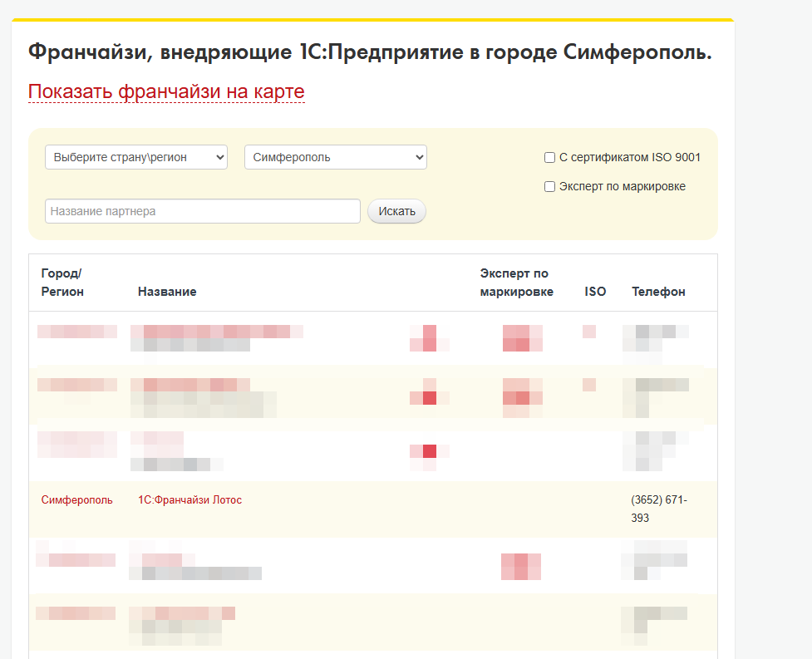Click the first row's ISO badge icon
Image resolution: width=812 pixels, height=659 pixels.
[588, 332]
